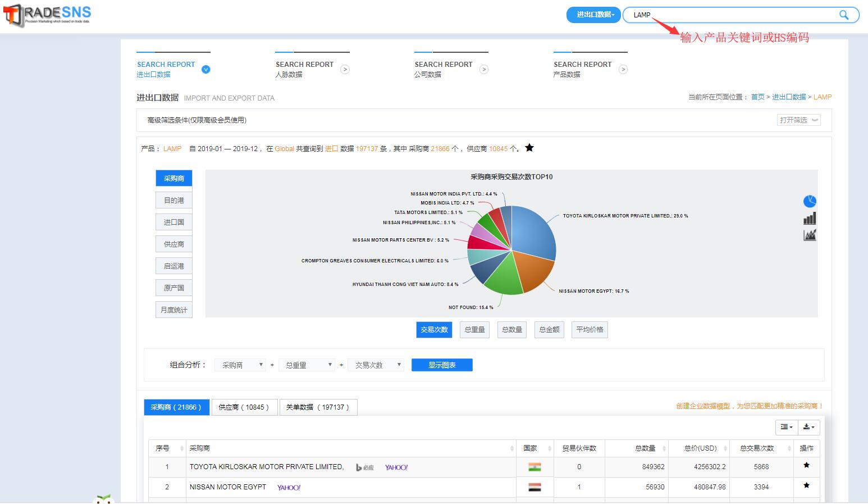Viewport: 868px width, 504px height.
Task: Click the arrow icon beside 公司数据 report
Action: 484,70
